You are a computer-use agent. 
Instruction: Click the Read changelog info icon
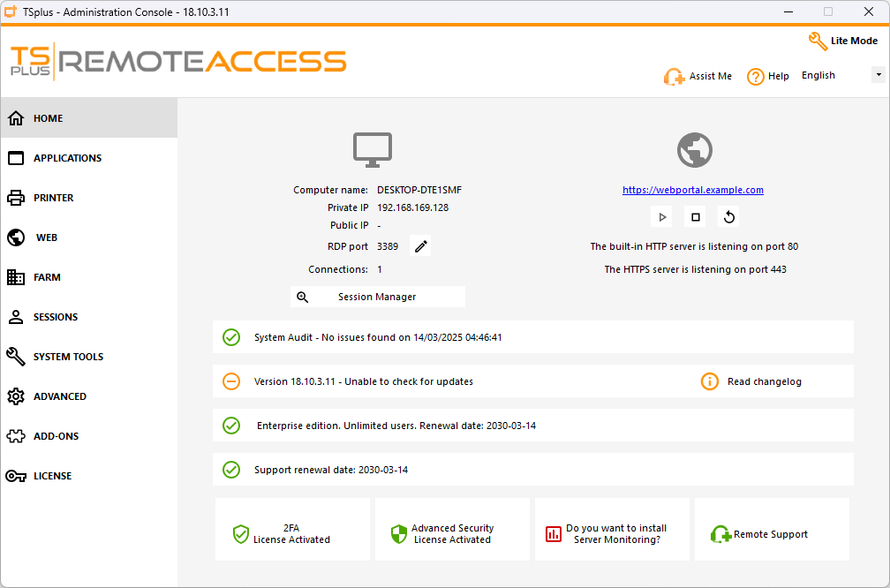(x=710, y=381)
